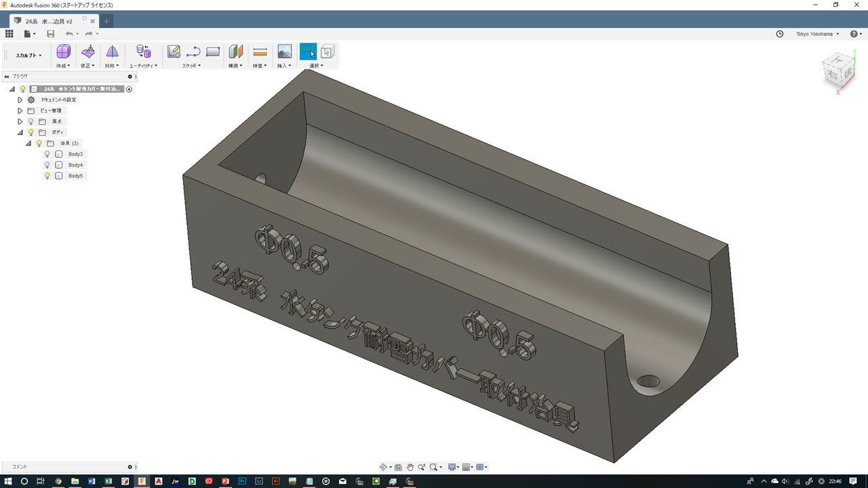Show Body4 using its light bulb

(47, 165)
